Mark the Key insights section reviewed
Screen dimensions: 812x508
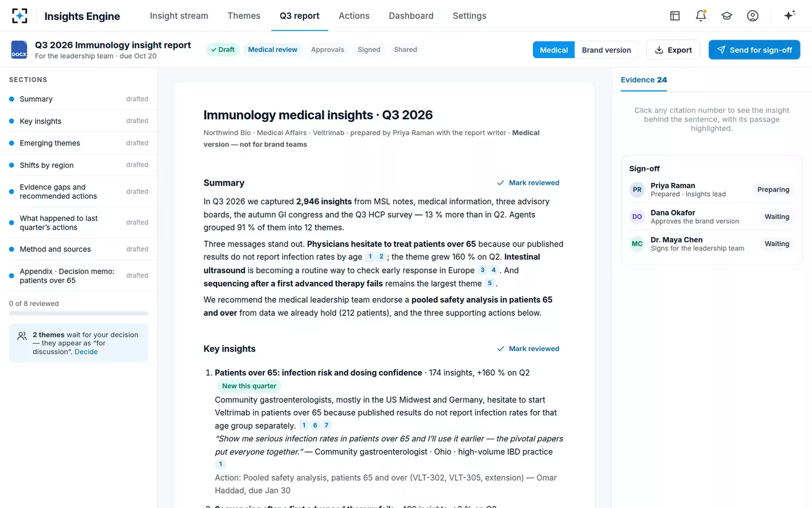point(528,349)
